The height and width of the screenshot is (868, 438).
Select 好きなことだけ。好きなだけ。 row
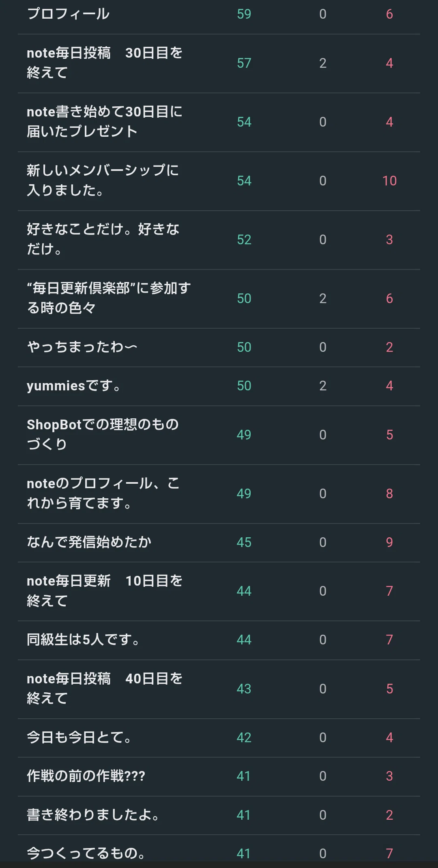(219, 240)
